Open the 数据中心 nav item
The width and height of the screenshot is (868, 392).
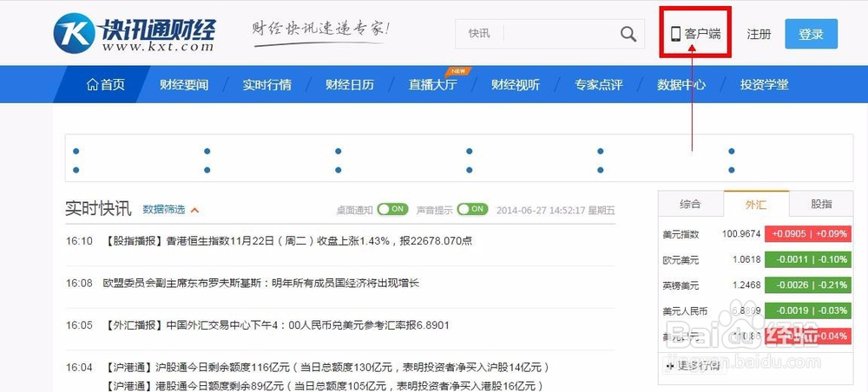click(681, 85)
